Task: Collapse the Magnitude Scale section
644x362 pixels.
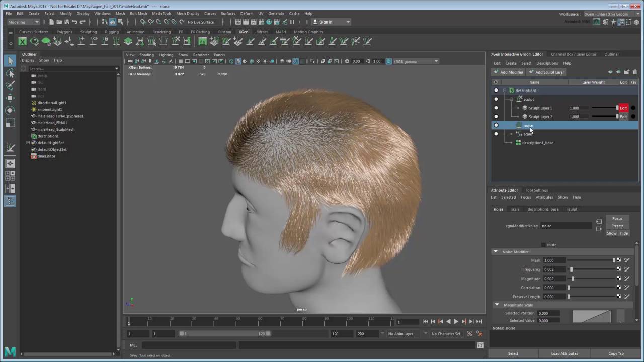Action: (497, 305)
